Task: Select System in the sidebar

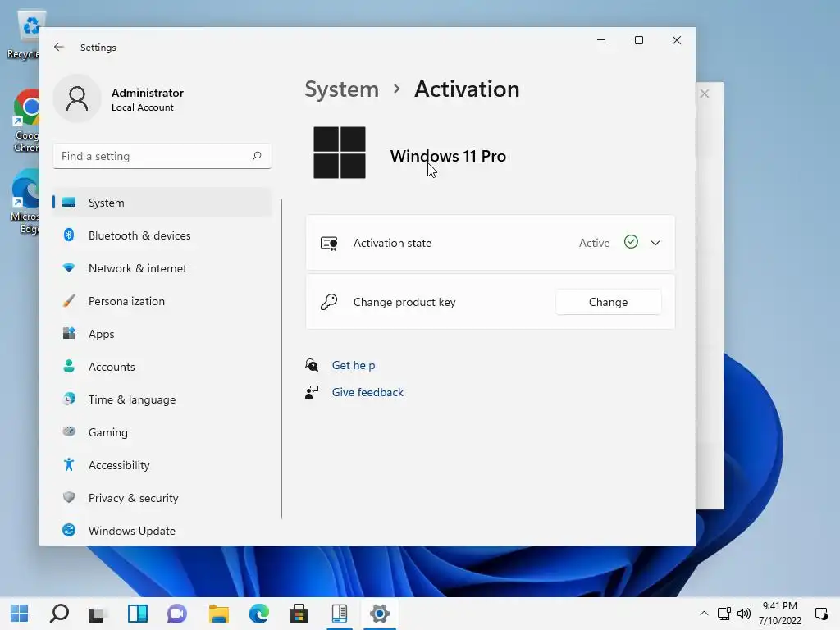Action: coord(162,203)
